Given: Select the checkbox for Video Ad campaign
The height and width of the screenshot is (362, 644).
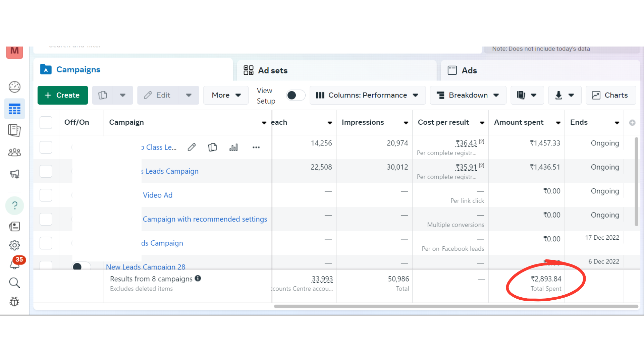Looking at the screenshot, I should 46,195.
